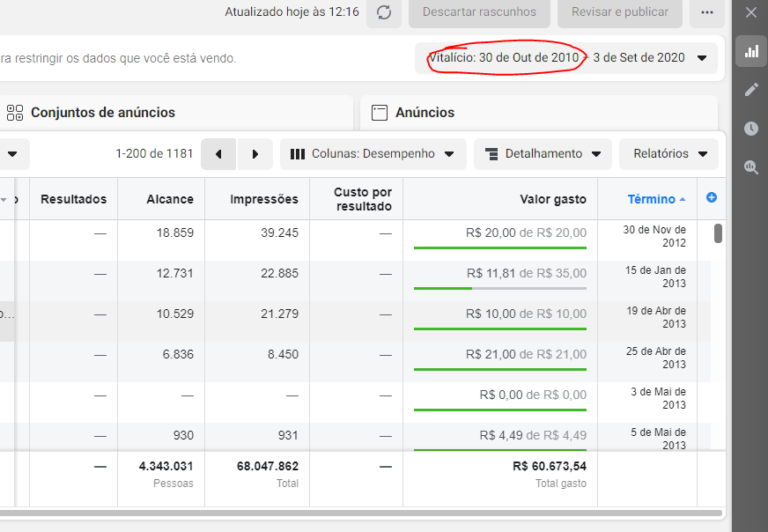This screenshot has height=532, width=768.
Task: Go to the previous page of results
Action: pos(218,154)
